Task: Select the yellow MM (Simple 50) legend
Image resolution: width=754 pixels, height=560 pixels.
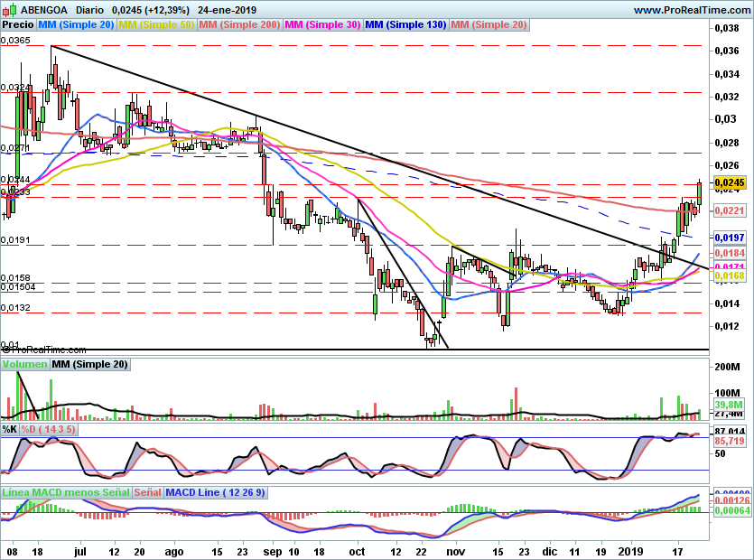Action: tap(157, 24)
